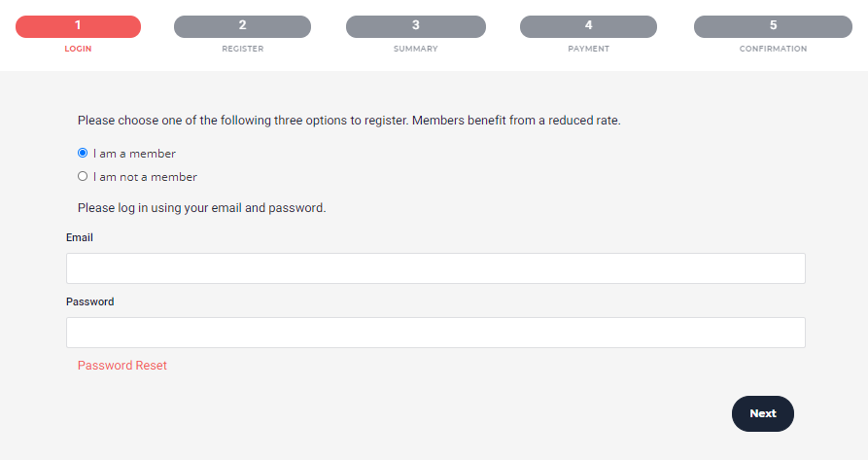The height and width of the screenshot is (460, 868).
Task: Select the 'I am a member' radio button
Action: tap(83, 153)
